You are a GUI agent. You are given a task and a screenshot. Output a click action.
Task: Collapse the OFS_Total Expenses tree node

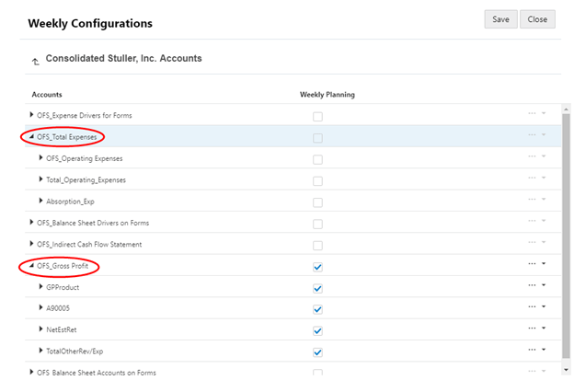click(32, 137)
